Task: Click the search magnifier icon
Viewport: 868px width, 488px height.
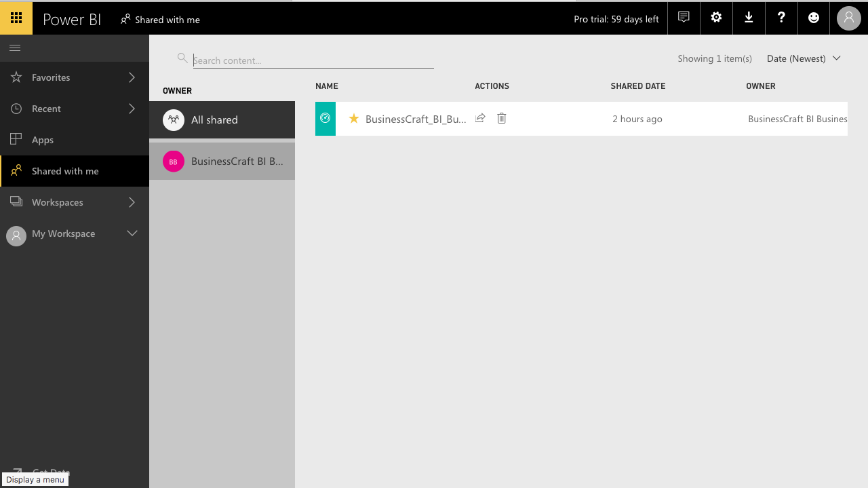Action: (x=182, y=58)
